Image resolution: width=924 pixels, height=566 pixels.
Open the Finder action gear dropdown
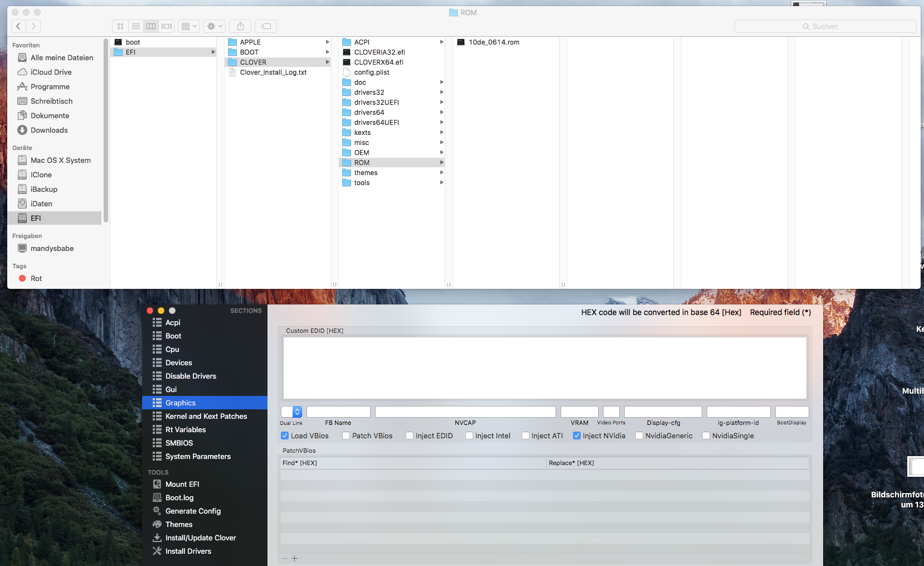click(215, 26)
